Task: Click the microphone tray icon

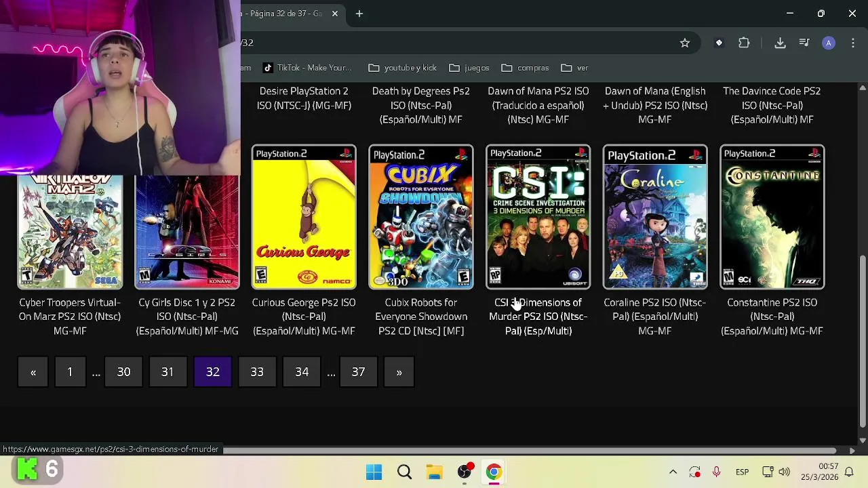Action: pyautogui.click(x=716, y=472)
